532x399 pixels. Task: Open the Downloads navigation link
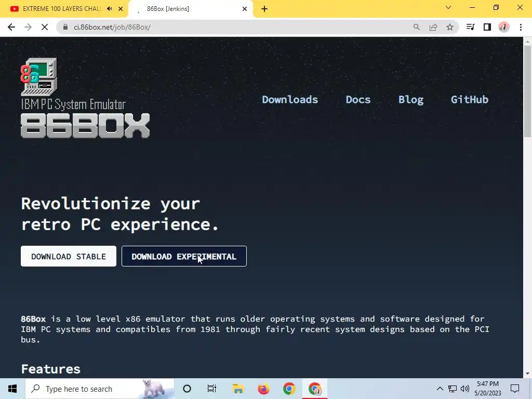click(290, 99)
